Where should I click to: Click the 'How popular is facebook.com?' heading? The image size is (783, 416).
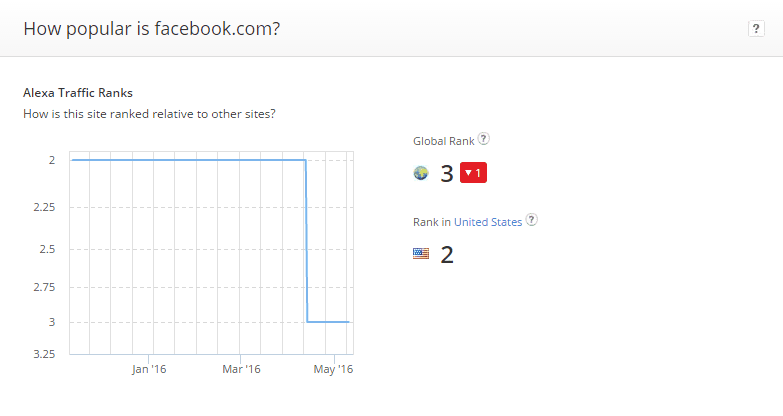tap(152, 29)
